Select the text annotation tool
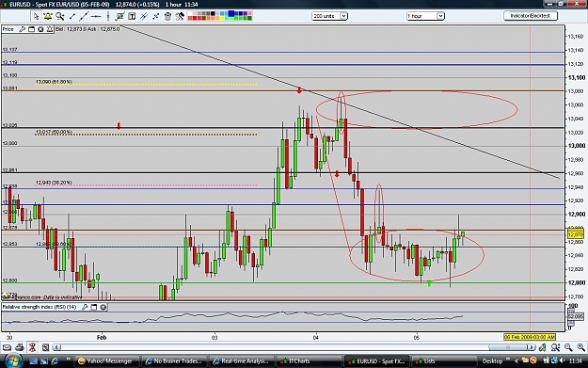This screenshot has width=588, height=368. click(x=132, y=16)
